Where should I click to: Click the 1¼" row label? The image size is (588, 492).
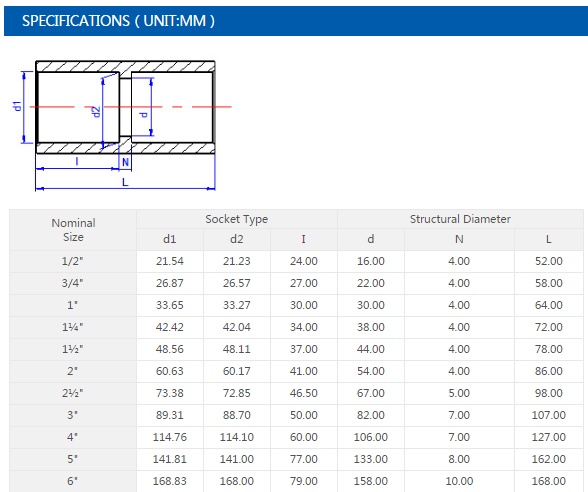pos(73,327)
